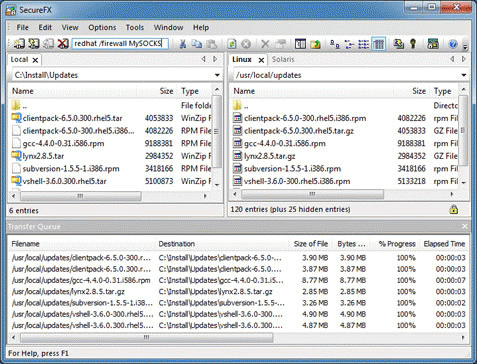Click the Elapsed Time column header
The image size is (477, 364).
click(x=444, y=244)
